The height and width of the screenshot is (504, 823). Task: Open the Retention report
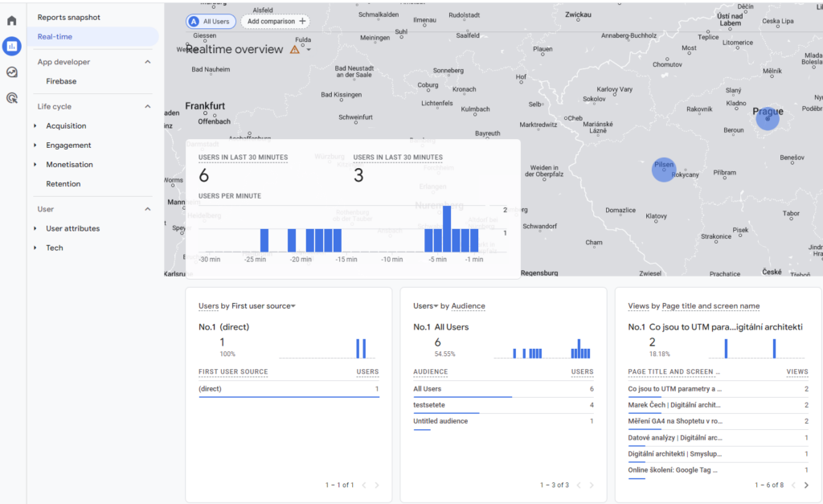click(x=63, y=184)
